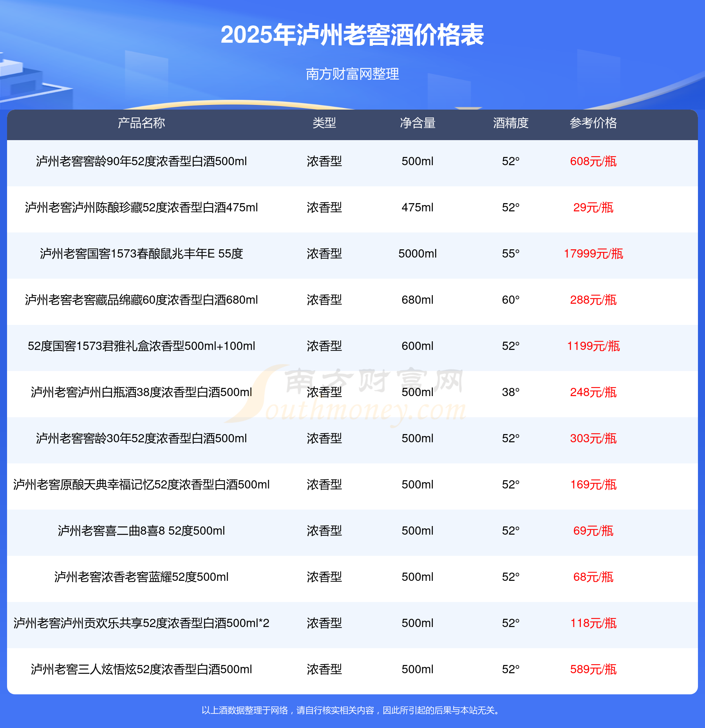This screenshot has width=705, height=728.
Task: Click the 248元/瓶 price
Action: coord(593,392)
